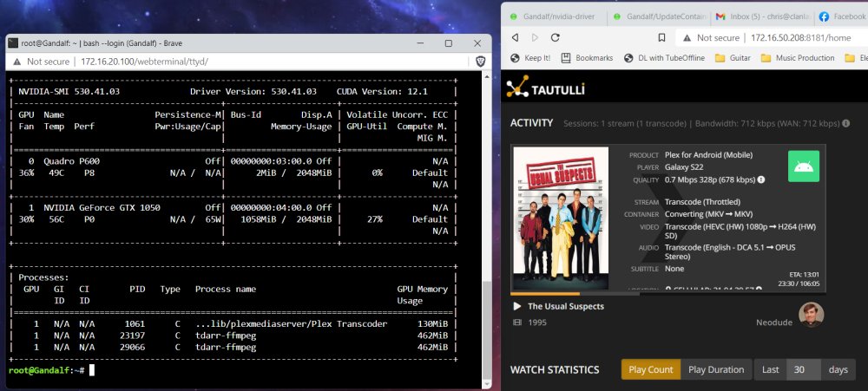
Task: Open DL with TubeOffline bookmark
Action: click(664, 57)
